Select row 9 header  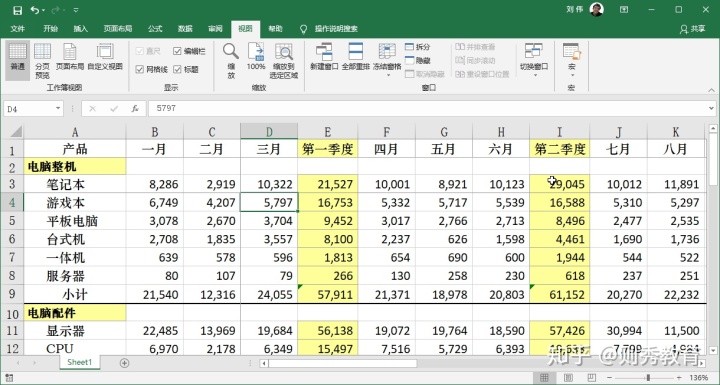coord(12,294)
